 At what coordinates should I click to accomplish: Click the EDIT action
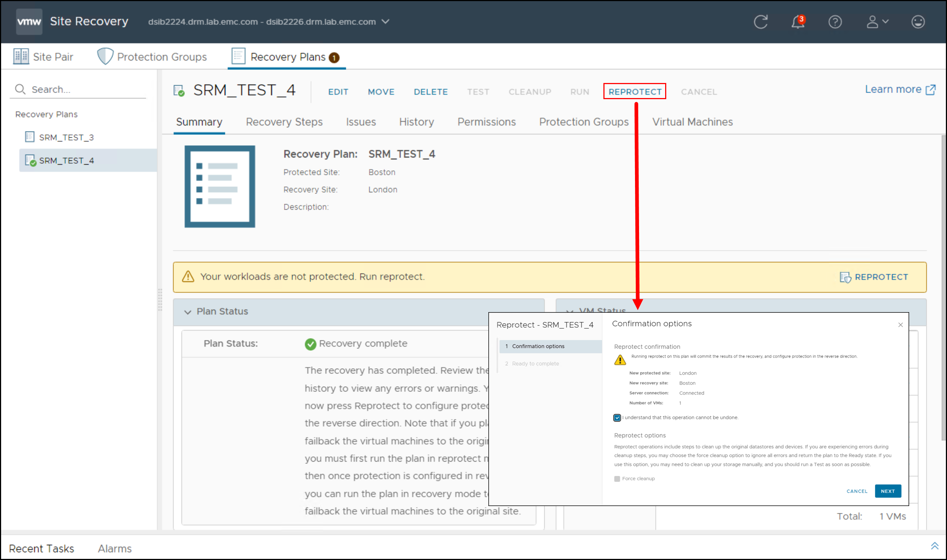338,92
